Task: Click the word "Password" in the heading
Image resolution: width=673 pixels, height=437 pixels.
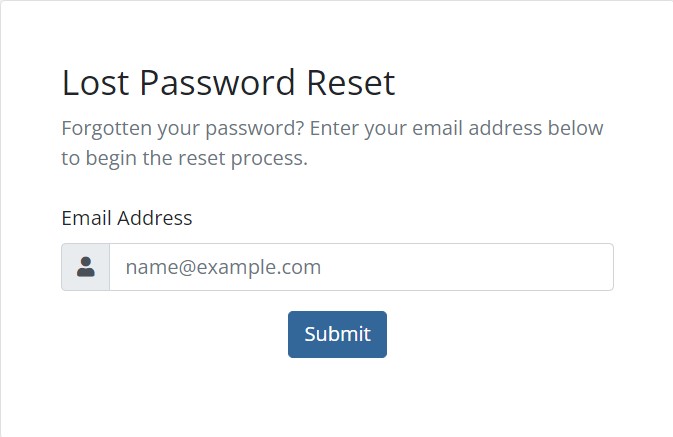Action: click(x=217, y=82)
